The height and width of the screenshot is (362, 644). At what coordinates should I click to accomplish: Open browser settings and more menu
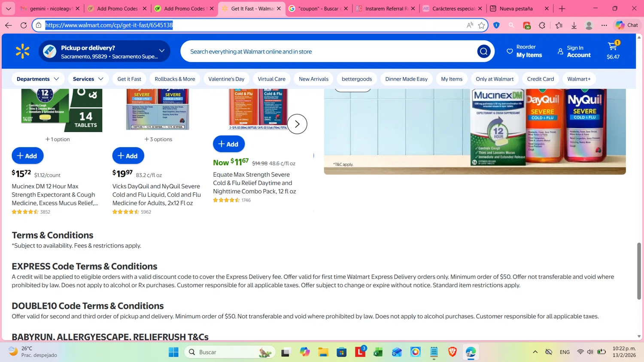pos(604,25)
